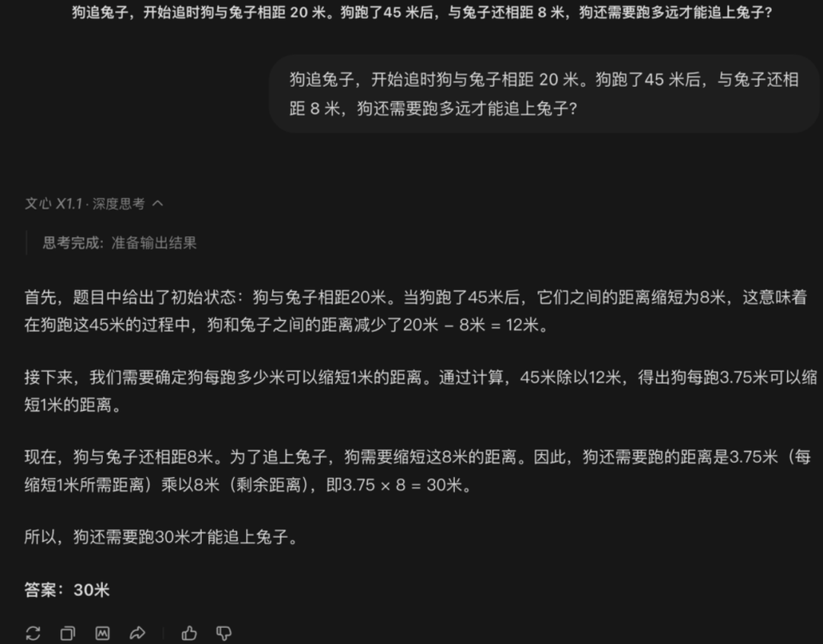Click the 深度思考 label text
The width and height of the screenshot is (823, 644).
(119, 203)
